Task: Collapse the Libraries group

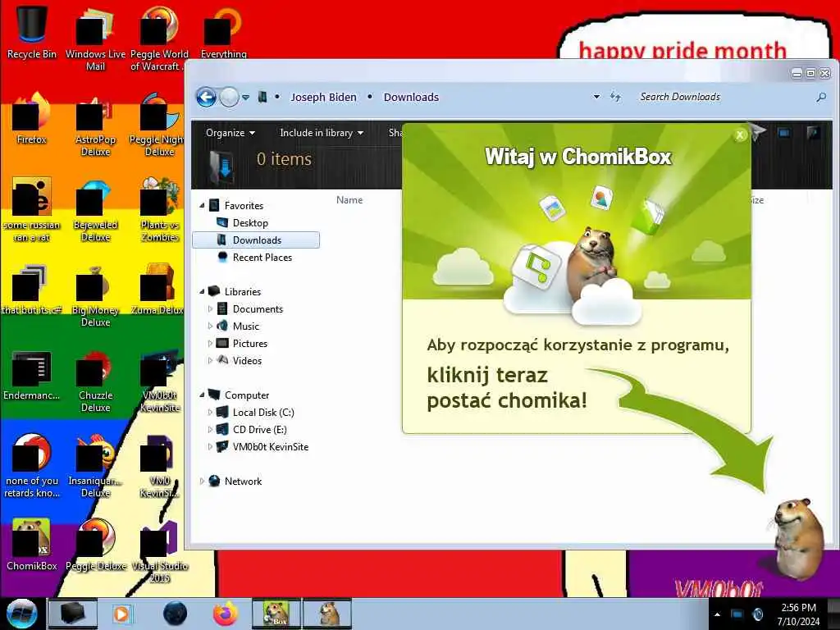Action: 202,291
